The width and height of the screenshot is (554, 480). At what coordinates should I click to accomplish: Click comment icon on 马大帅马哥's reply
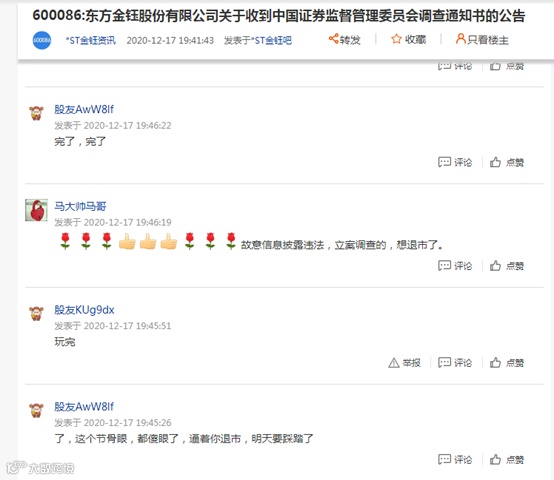click(444, 266)
